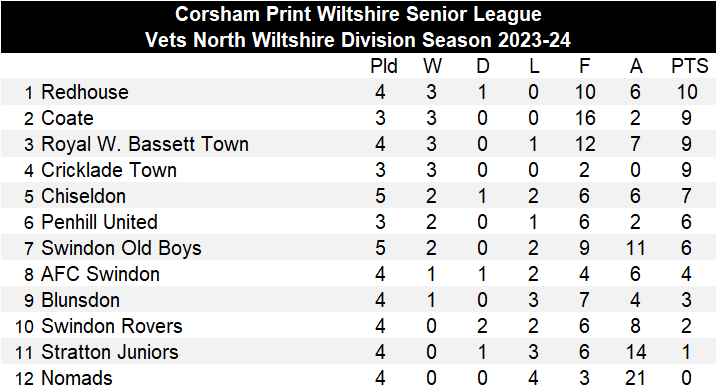
Task: Click the Redhouse team name
Action: [x=85, y=92]
